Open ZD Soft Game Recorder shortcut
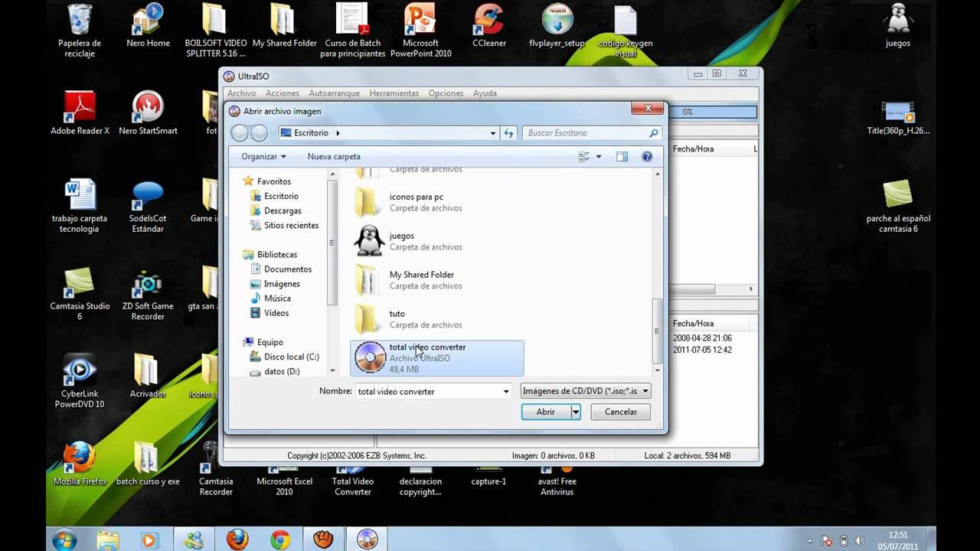The image size is (980, 551). point(148,295)
